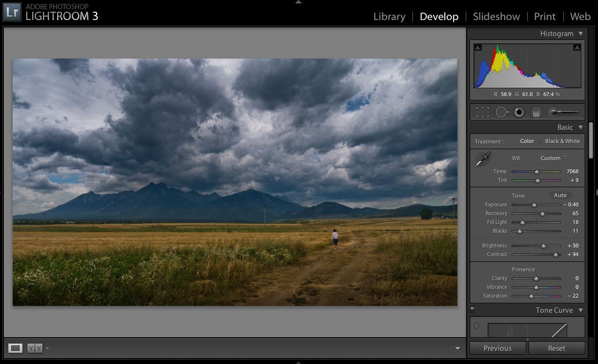Switch to Loupe view mode

(16, 348)
